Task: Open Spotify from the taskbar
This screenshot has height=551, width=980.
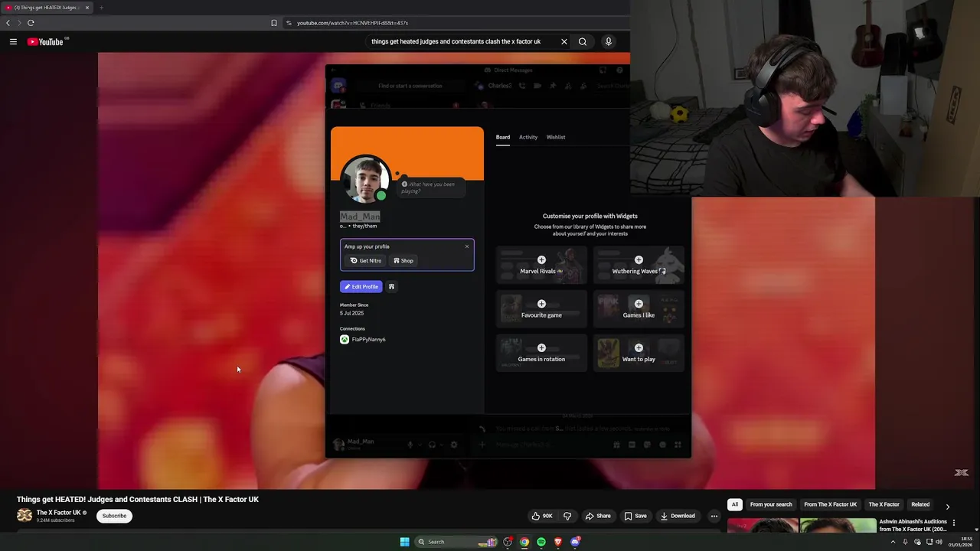Action: point(541,542)
